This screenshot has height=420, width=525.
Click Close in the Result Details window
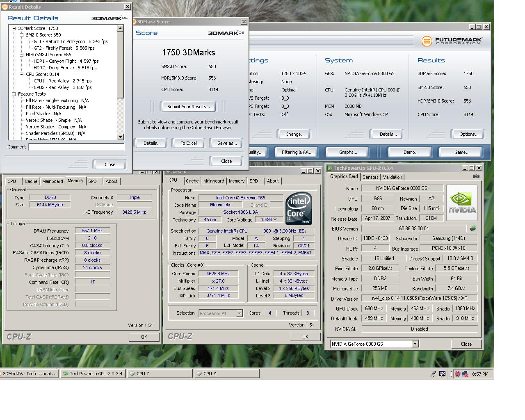(110, 164)
